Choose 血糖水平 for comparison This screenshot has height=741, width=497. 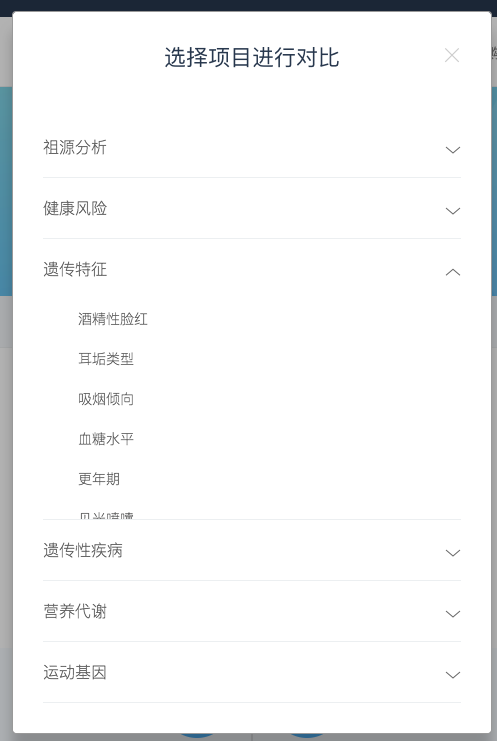(106, 439)
